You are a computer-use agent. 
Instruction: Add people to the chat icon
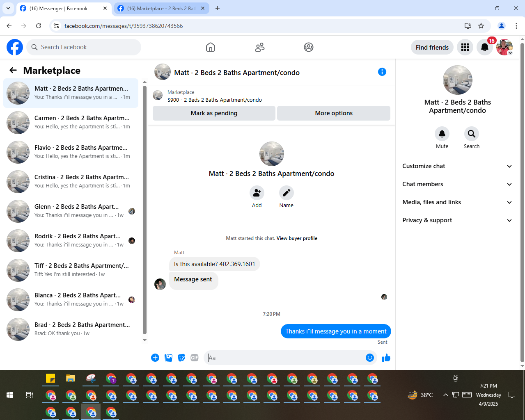(257, 193)
